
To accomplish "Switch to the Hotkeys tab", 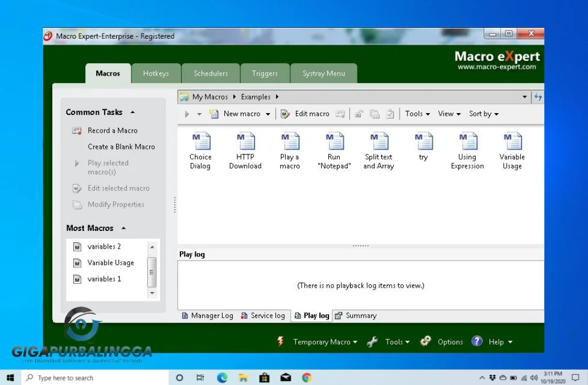I will pos(156,73).
